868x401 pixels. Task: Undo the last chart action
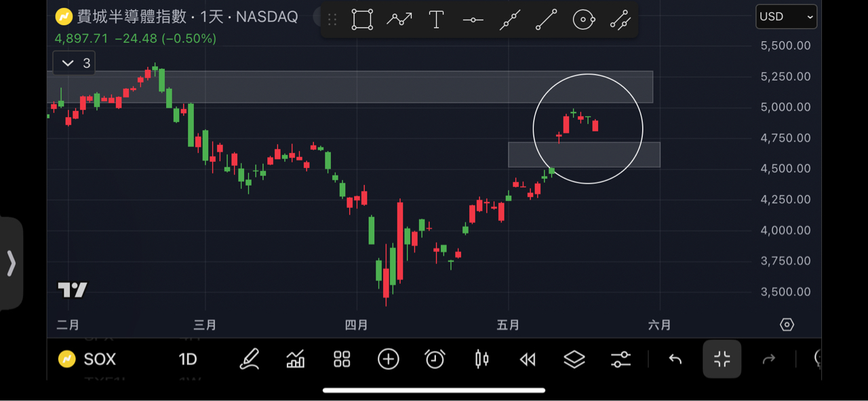[675, 359]
